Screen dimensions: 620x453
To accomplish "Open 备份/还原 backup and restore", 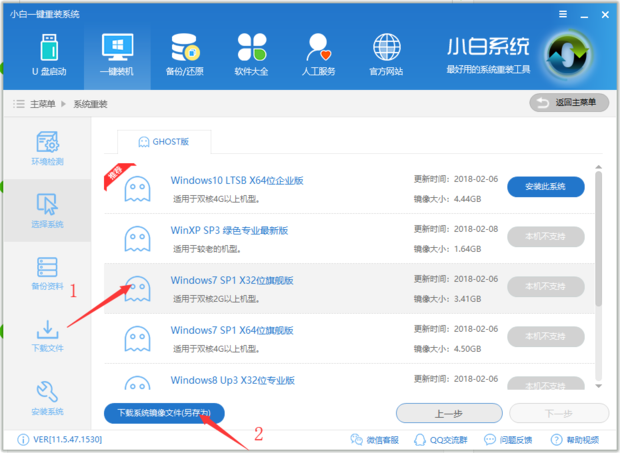I will [x=184, y=55].
